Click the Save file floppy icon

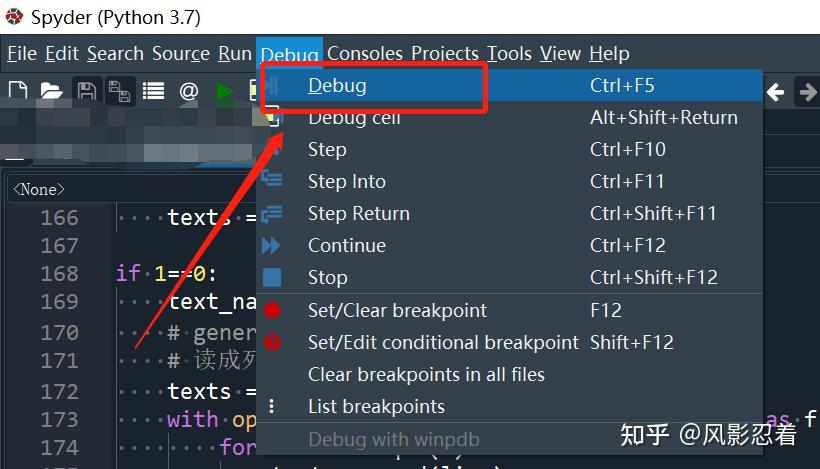coord(86,92)
